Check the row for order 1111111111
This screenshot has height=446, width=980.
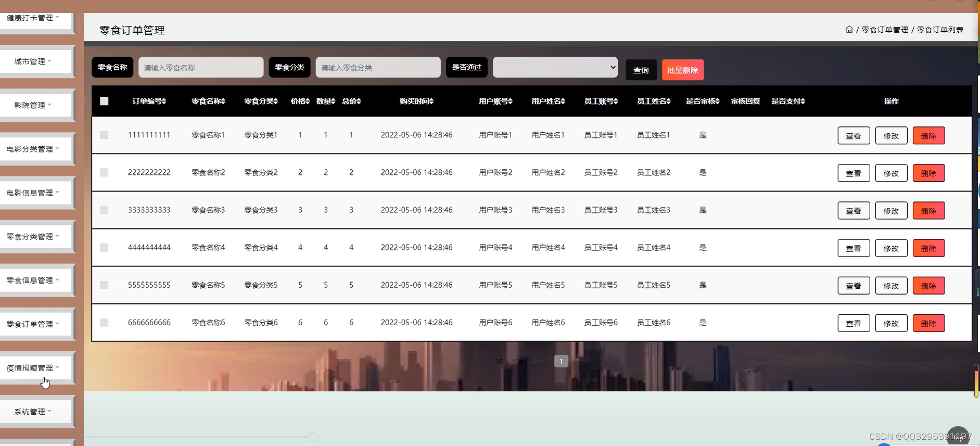[104, 135]
